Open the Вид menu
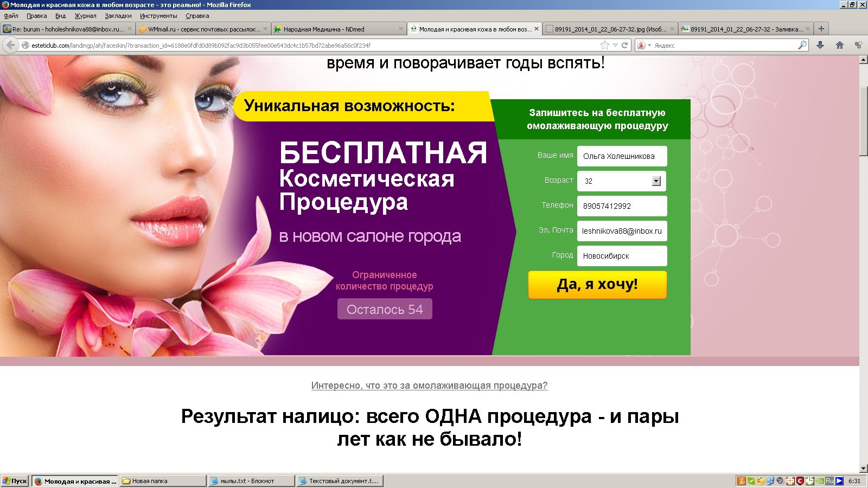Viewport: 868px width, 488px height. 60,16
